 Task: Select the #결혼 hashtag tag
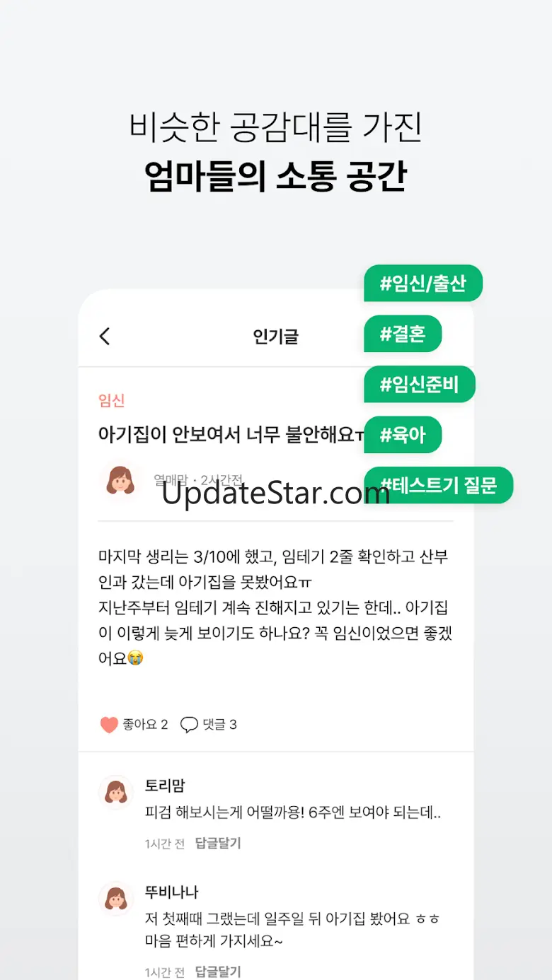(x=403, y=334)
